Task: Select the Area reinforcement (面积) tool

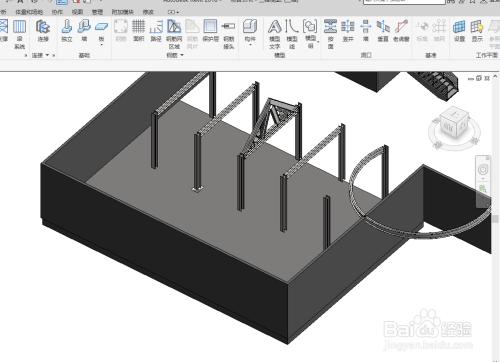Action: [138, 31]
